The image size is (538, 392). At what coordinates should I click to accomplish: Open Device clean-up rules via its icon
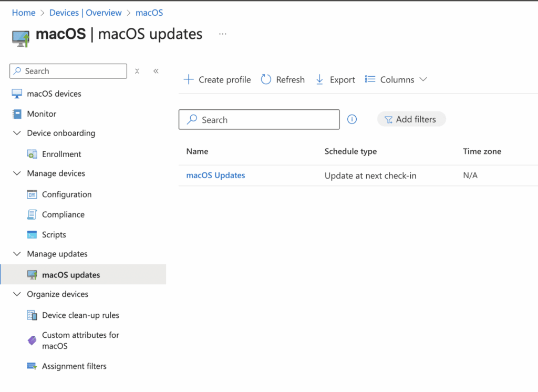pos(33,315)
